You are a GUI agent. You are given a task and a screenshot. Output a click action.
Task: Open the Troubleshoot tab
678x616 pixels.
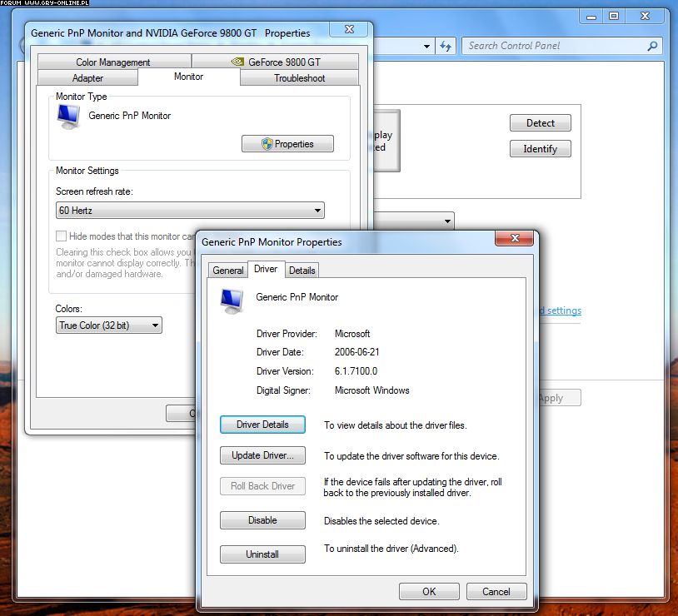click(299, 77)
